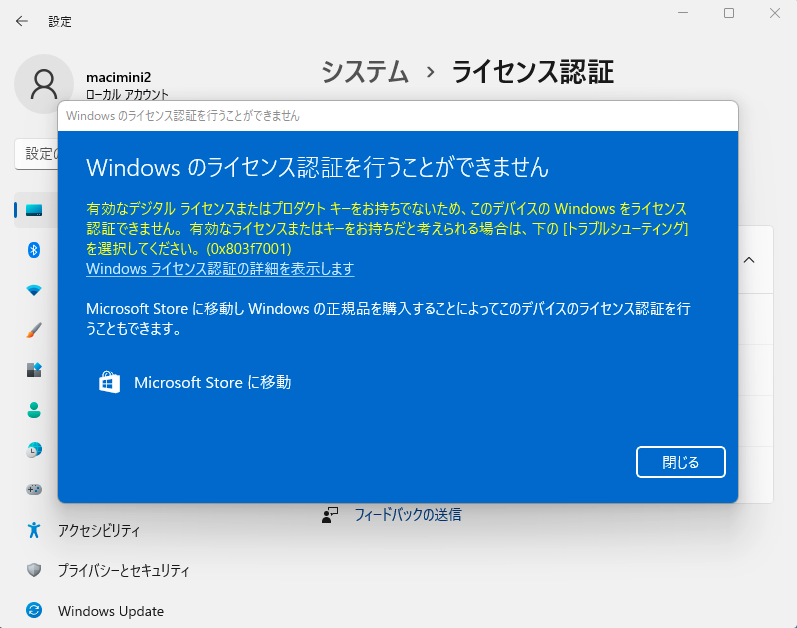Open Personalization paintbrush sidebar icon
Viewport: 797px width, 628px height.
[x=34, y=330]
